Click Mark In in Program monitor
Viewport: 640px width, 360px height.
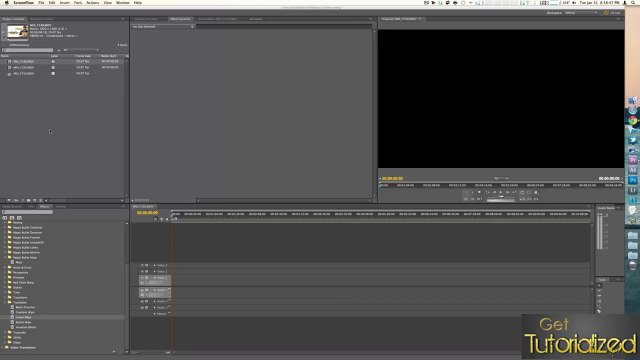pos(466,192)
